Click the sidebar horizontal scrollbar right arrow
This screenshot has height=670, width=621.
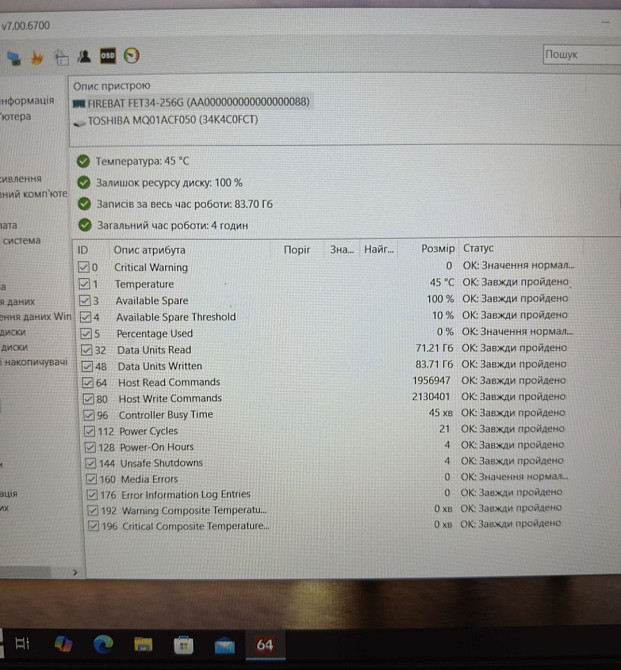pyautogui.click(x=75, y=572)
